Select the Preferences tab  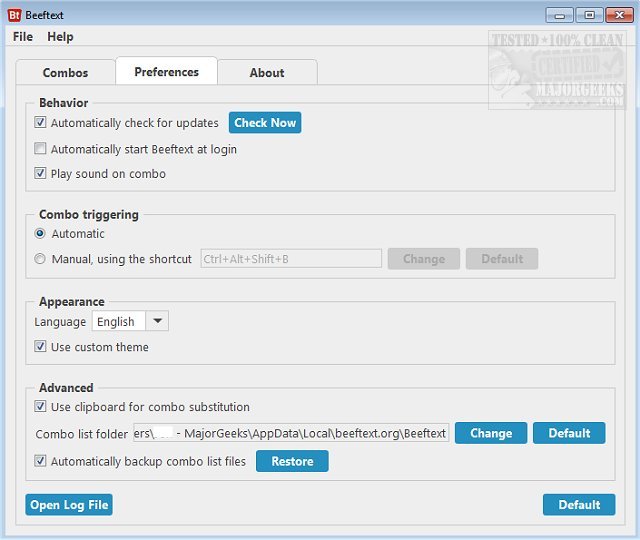(167, 71)
